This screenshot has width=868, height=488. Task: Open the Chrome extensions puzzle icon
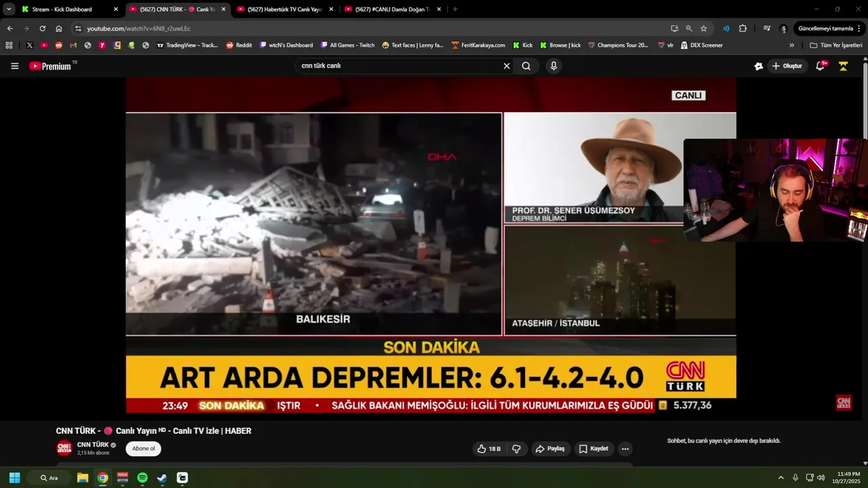coord(743,28)
